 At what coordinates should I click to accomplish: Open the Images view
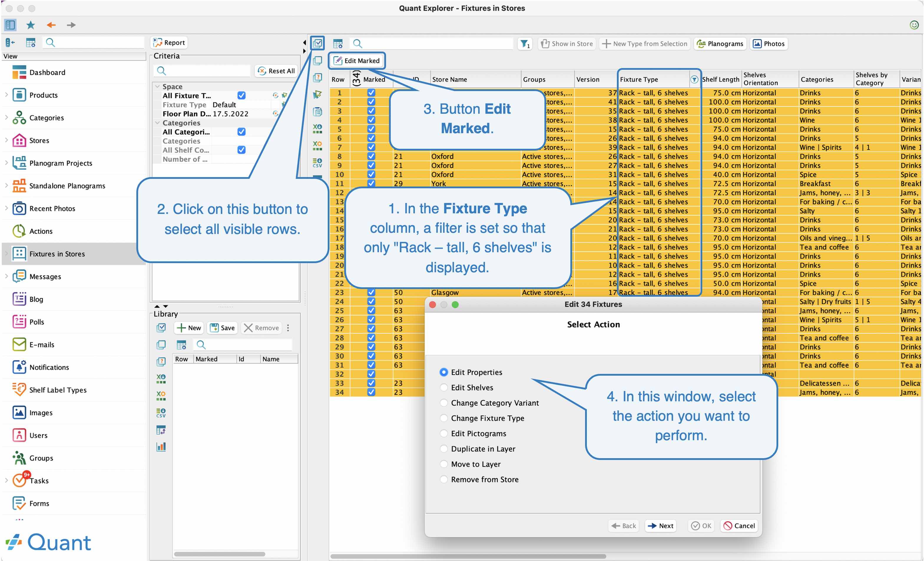(x=41, y=412)
